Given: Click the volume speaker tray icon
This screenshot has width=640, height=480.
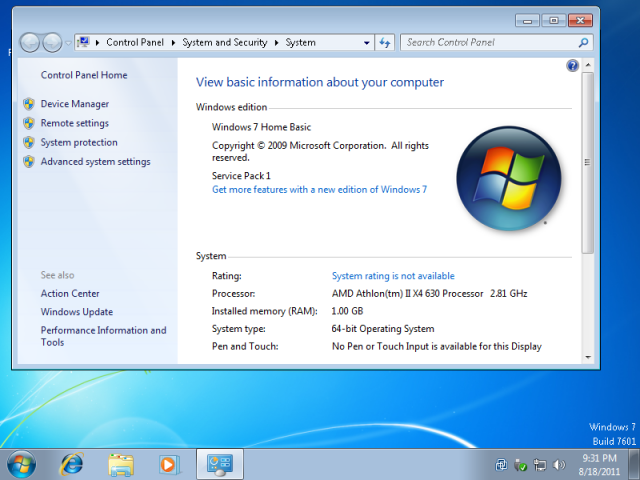Looking at the screenshot, I should click(x=559, y=464).
